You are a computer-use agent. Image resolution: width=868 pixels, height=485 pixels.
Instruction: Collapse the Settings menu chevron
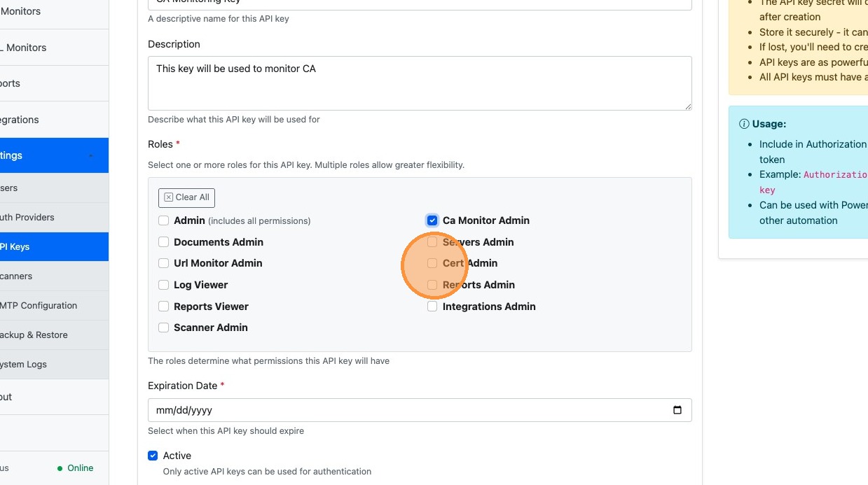coord(91,155)
